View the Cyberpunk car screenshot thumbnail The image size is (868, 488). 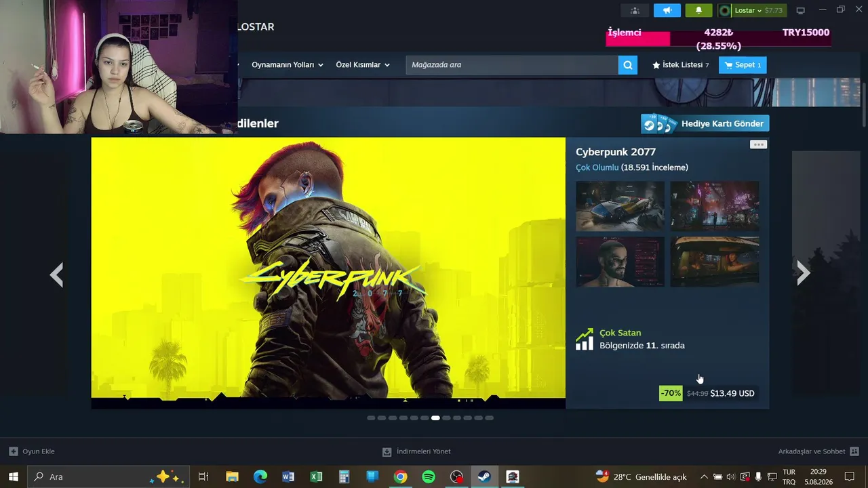pos(620,206)
